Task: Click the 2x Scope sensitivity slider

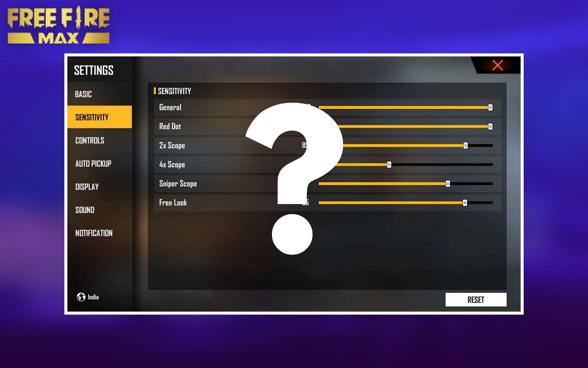Action: coord(464,145)
